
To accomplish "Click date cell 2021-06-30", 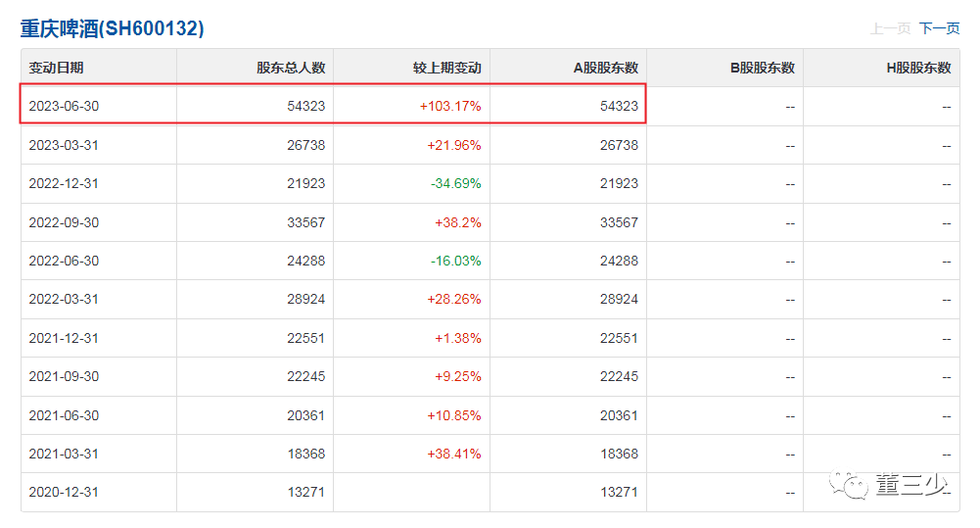I will click(64, 415).
